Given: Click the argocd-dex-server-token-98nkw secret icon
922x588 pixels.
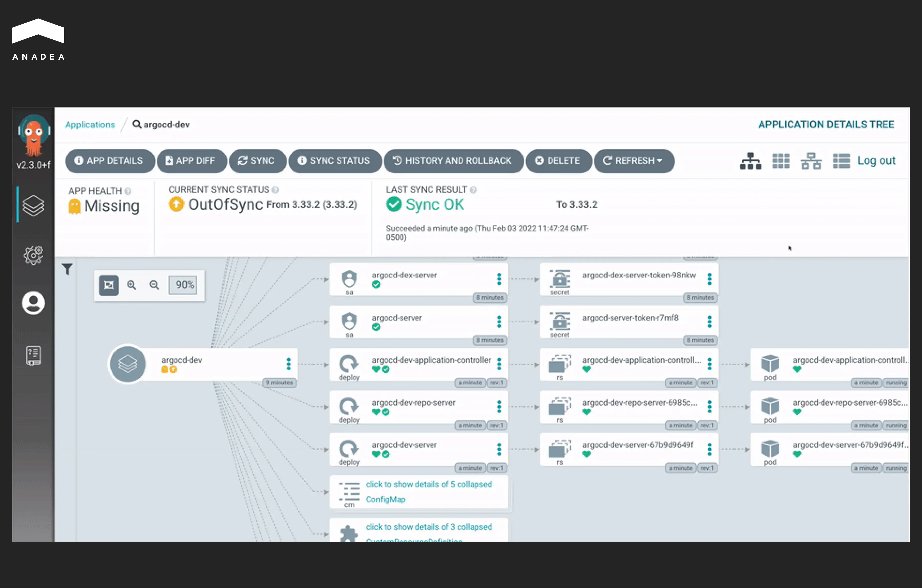Looking at the screenshot, I should (x=560, y=279).
